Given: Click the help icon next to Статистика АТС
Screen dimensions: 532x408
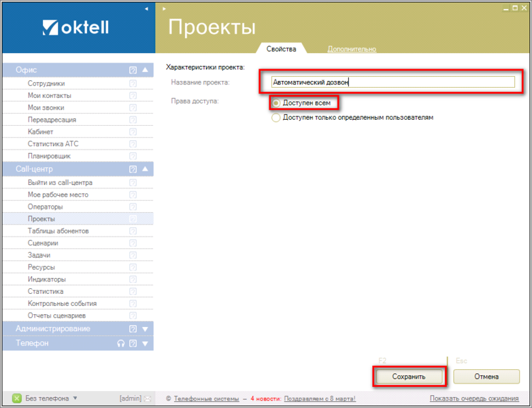Looking at the screenshot, I should (x=133, y=144).
